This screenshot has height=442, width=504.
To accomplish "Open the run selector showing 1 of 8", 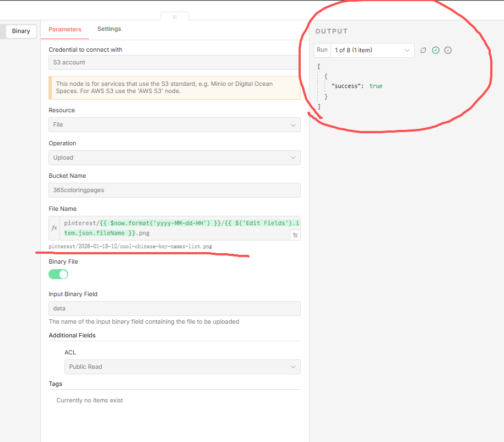I will (372, 50).
